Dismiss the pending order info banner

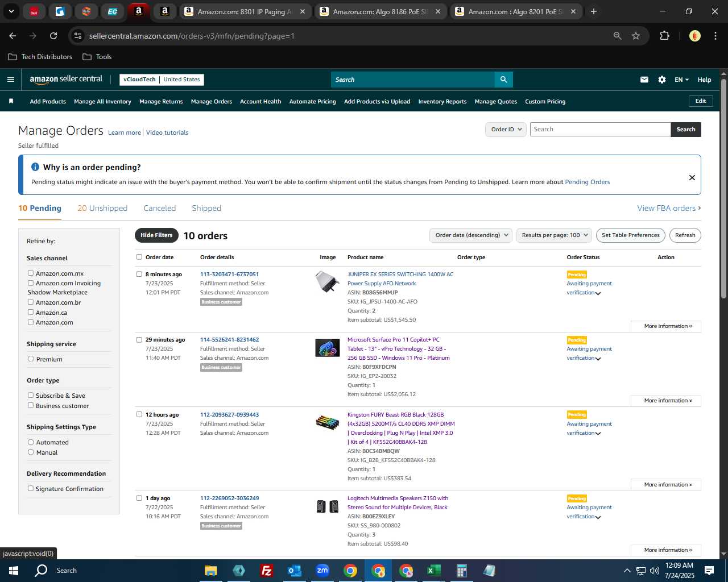(692, 177)
